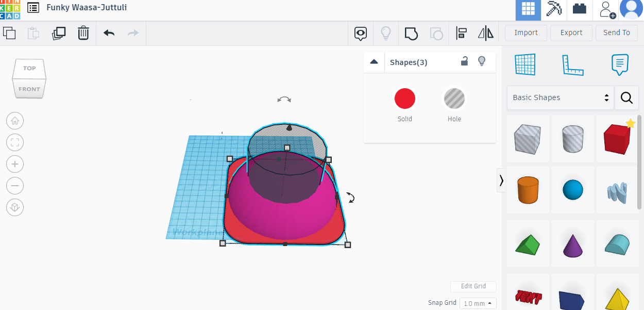Select the Ruler tool icon

572,65
